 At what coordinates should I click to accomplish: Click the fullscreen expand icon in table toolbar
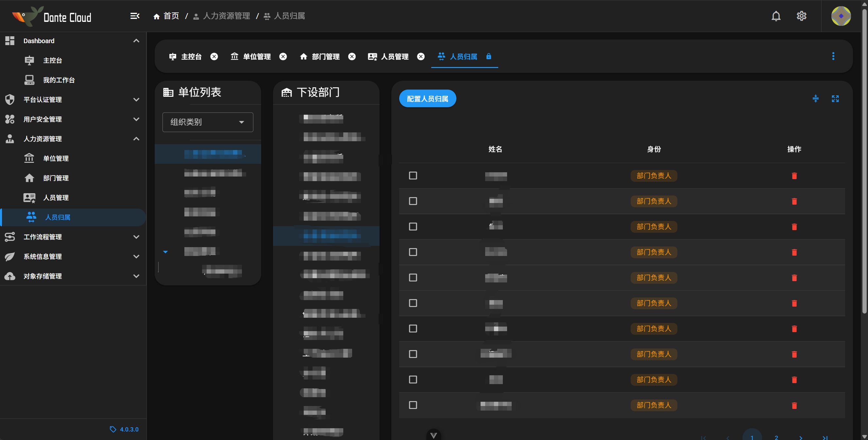835,98
